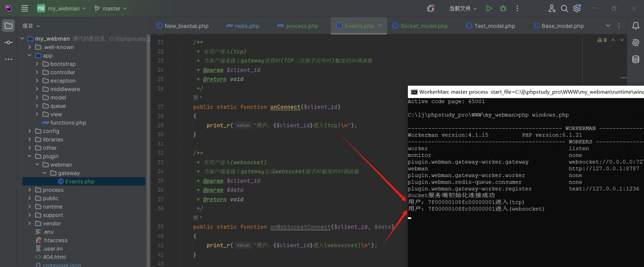This screenshot has height=267, width=644.
Task: Open the main hamburger menu
Action: (25, 8)
